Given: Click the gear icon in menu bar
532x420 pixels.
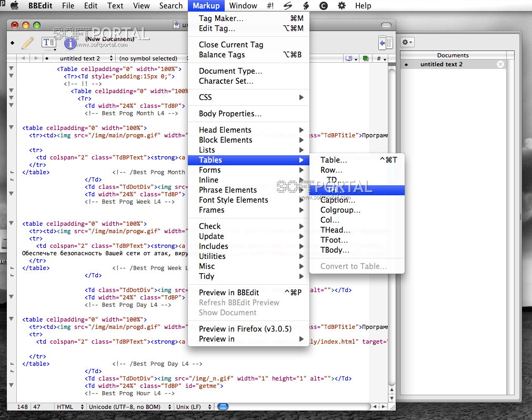Looking at the screenshot, I should pos(342,6).
